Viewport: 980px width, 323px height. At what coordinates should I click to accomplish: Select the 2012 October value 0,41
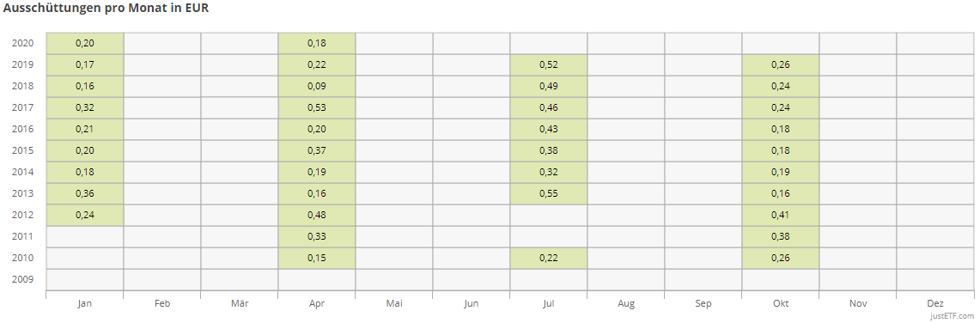point(781,215)
